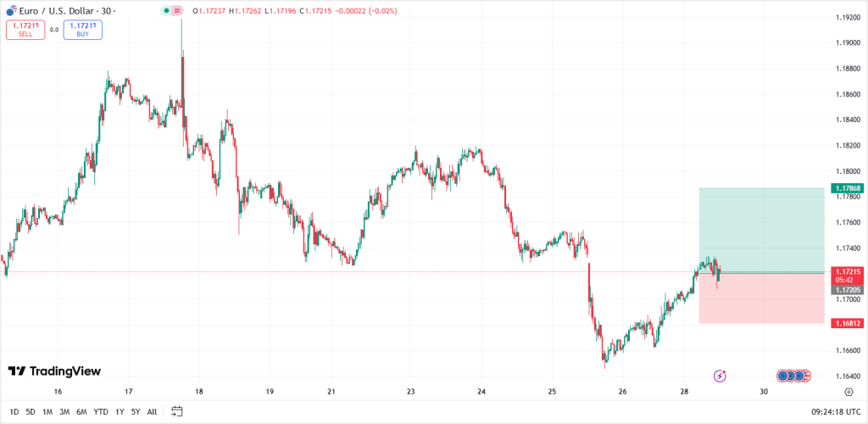
Task: Click the TradingView logo
Action: point(54,371)
